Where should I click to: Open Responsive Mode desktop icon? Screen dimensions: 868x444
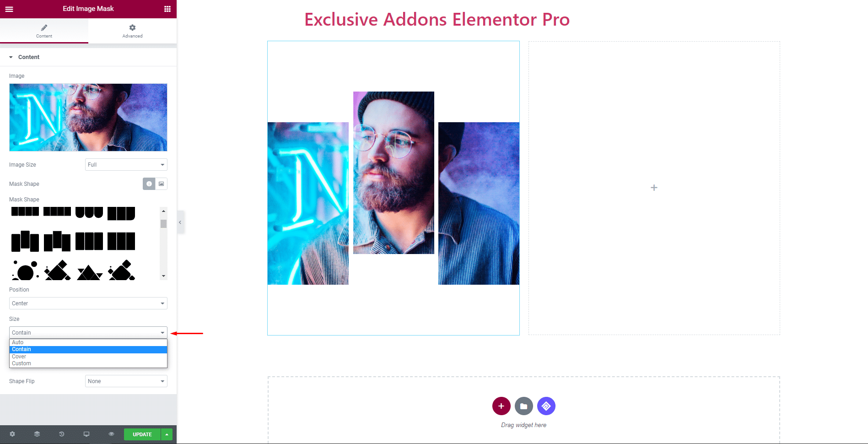[86, 434]
